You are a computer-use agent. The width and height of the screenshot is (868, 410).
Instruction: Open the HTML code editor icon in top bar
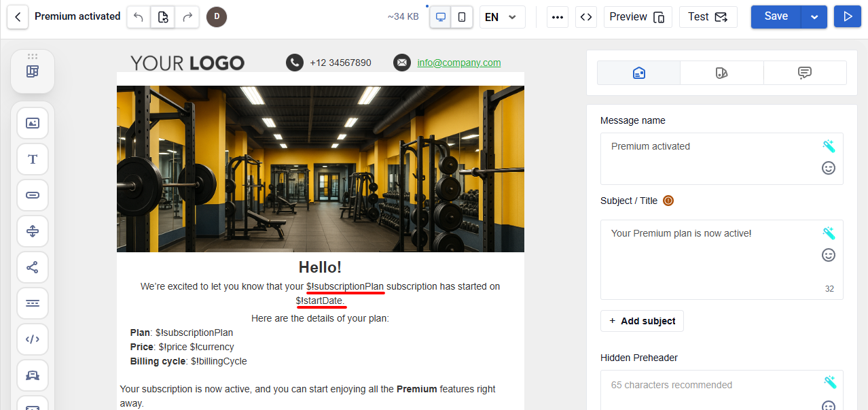(x=586, y=17)
